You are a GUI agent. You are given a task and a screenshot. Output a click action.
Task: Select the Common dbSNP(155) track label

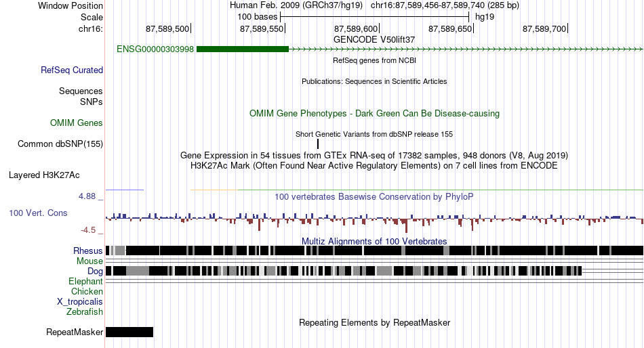tap(60, 144)
